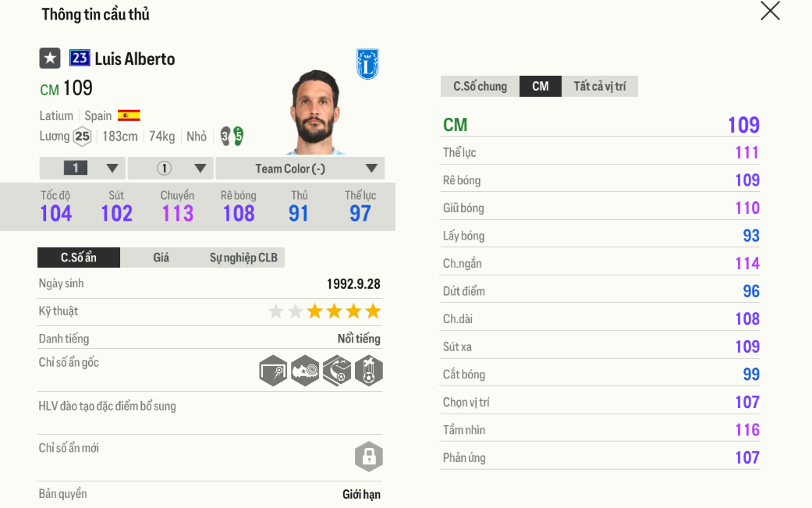
Task: Switch to the Giá tab
Action: coord(161,258)
